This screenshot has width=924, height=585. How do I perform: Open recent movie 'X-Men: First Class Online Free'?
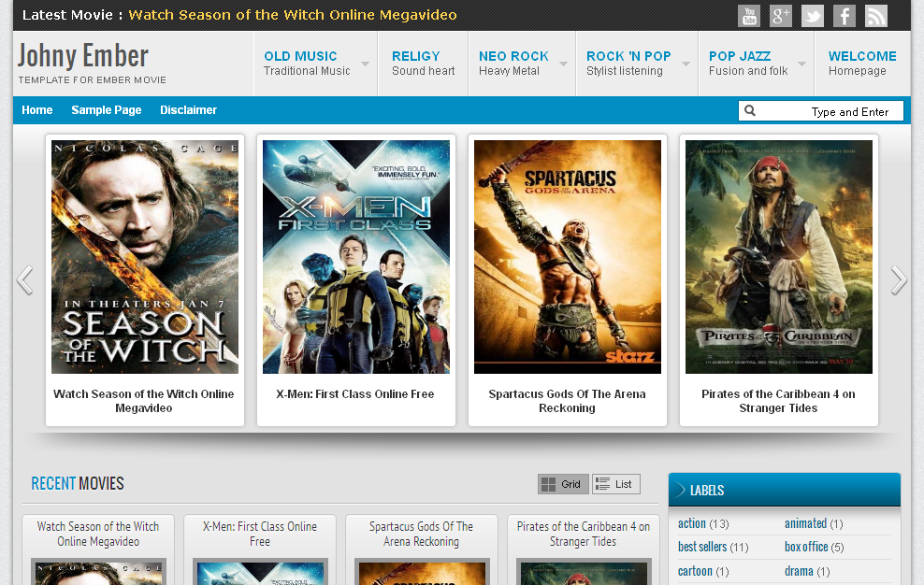pyautogui.click(x=260, y=534)
